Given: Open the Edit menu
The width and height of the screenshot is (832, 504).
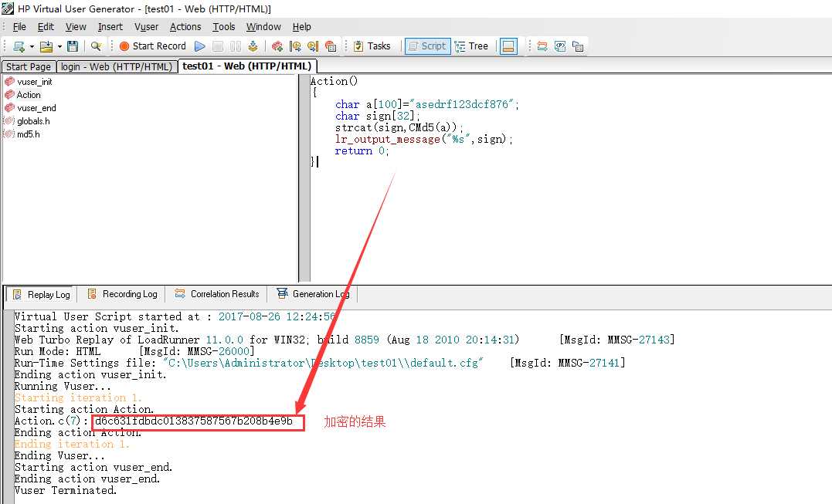Looking at the screenshot, I should point(46,26).
